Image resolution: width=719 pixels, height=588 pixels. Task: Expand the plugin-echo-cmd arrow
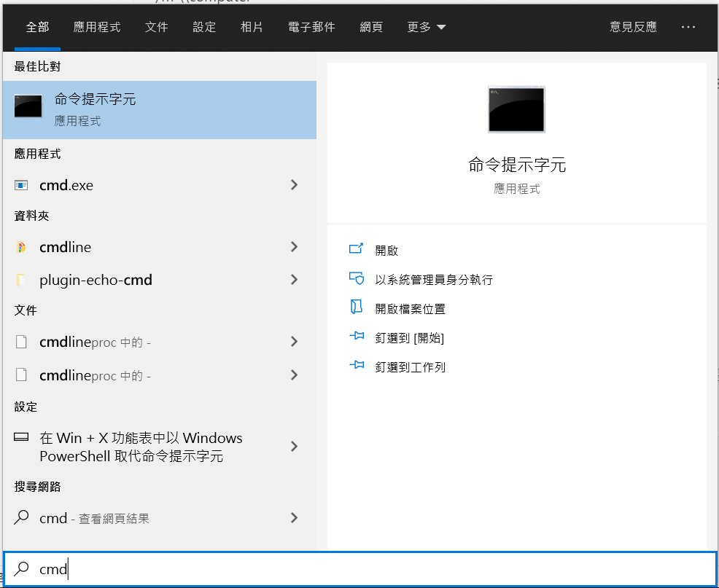coord(295,280)
